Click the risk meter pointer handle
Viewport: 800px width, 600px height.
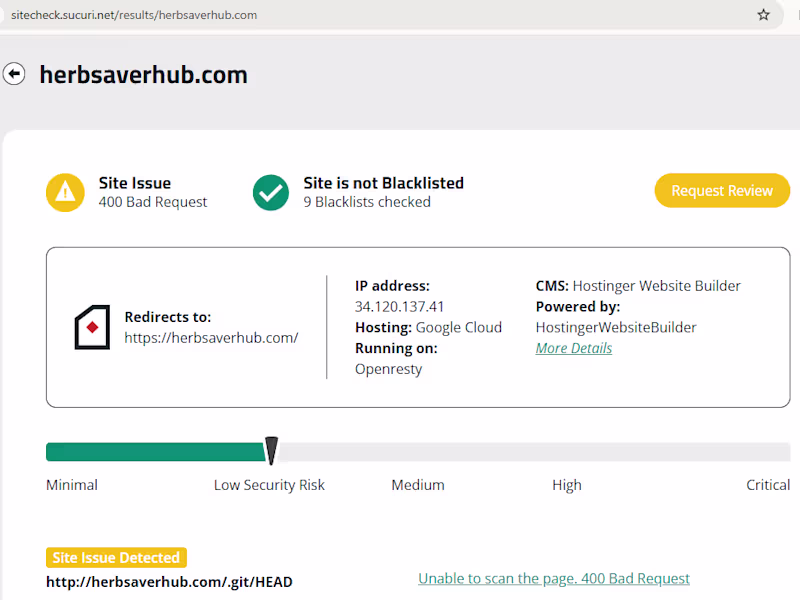(271, 450)
